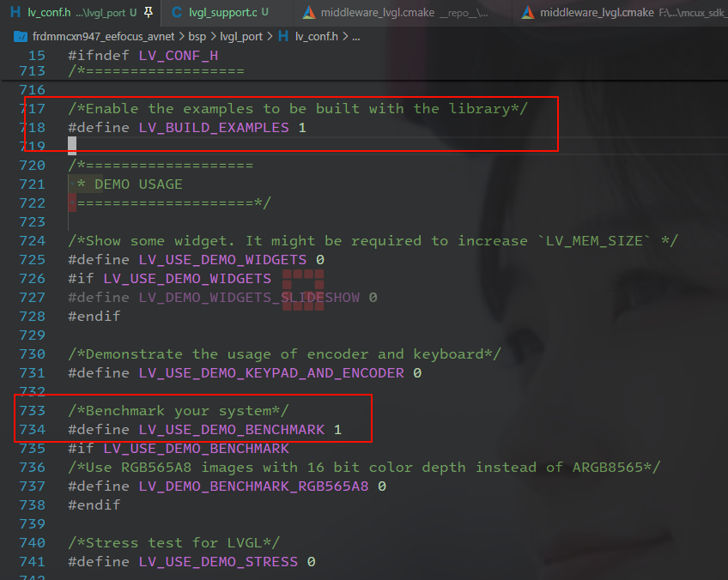Open the breadcrumb symbol ellipsis after lv_conf.h
Image resolution: width=728 pixels, height=580 pixels.
[x=356, y=36]
